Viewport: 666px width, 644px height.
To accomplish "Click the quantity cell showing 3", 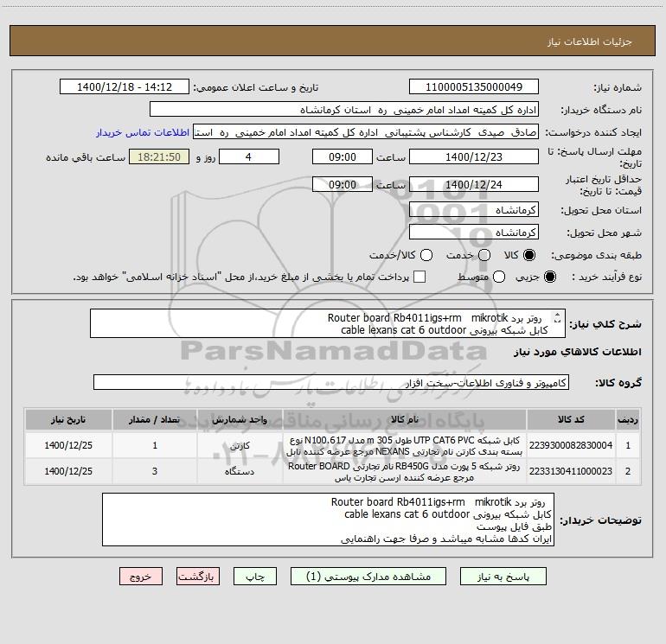I will pos(155,471).
